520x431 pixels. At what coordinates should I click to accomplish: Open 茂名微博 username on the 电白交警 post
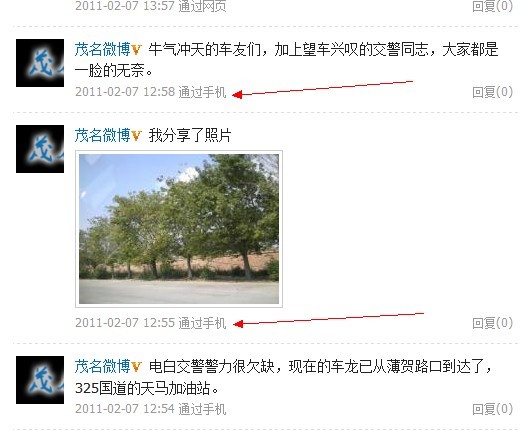click(x=102, y=366)
